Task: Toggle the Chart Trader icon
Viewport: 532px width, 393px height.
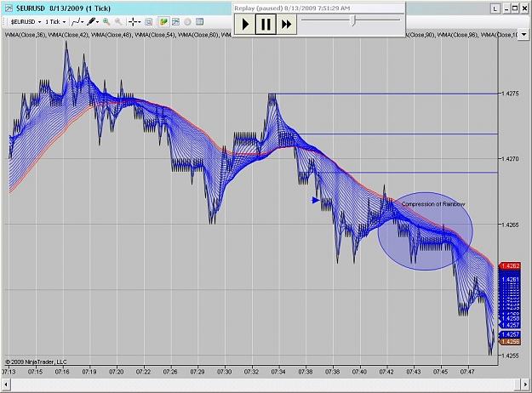Action: [x=163, y=22]
